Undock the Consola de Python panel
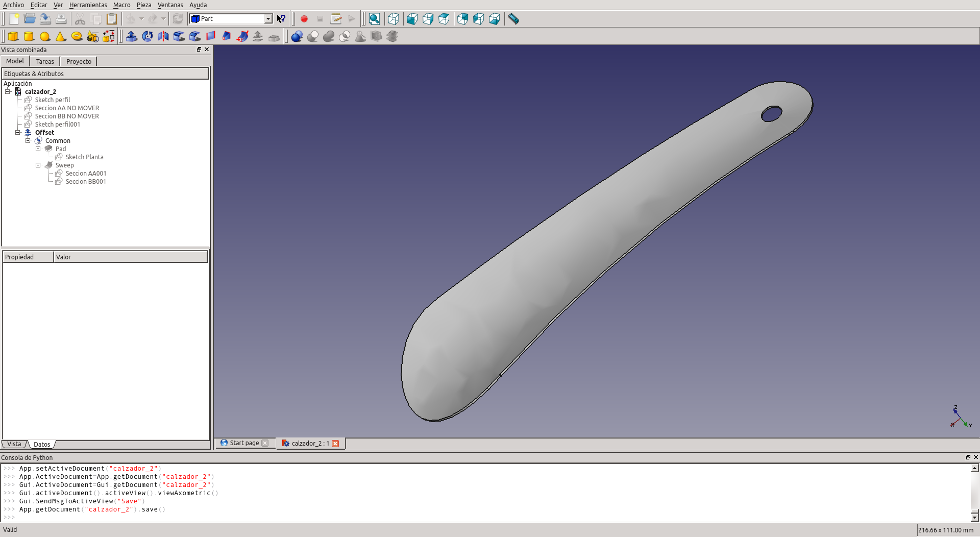Image resolution: width=980 pixels, height=537 pixels. (x=968, y=457)
